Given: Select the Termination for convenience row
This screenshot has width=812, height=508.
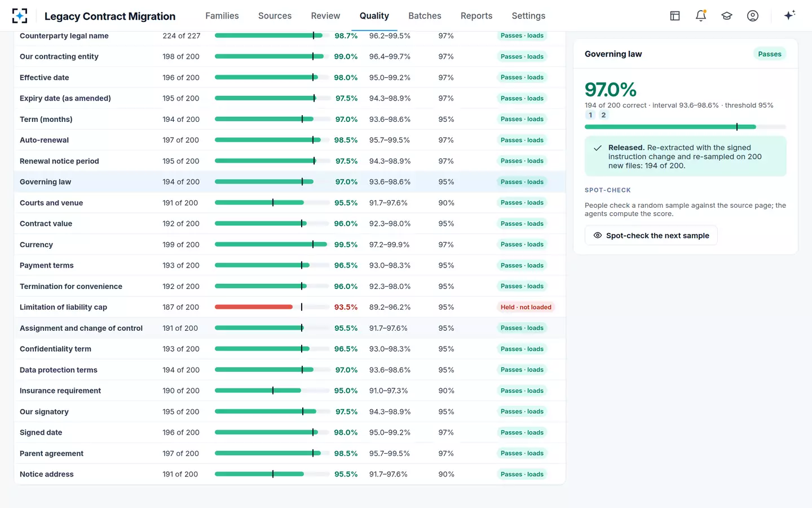Looking at the screenshot, I should pyautogui.click(x=290, y=286).
